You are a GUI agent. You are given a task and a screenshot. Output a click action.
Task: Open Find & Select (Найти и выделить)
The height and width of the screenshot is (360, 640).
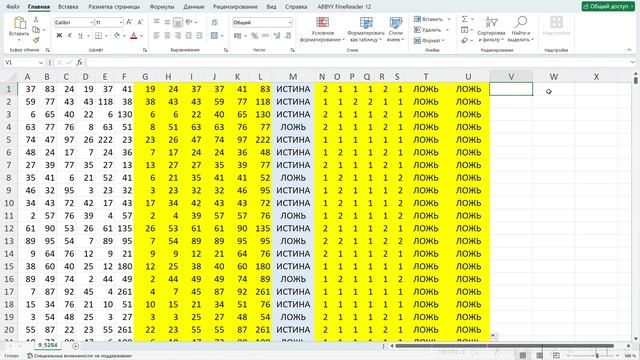click(x=520, y=29)
